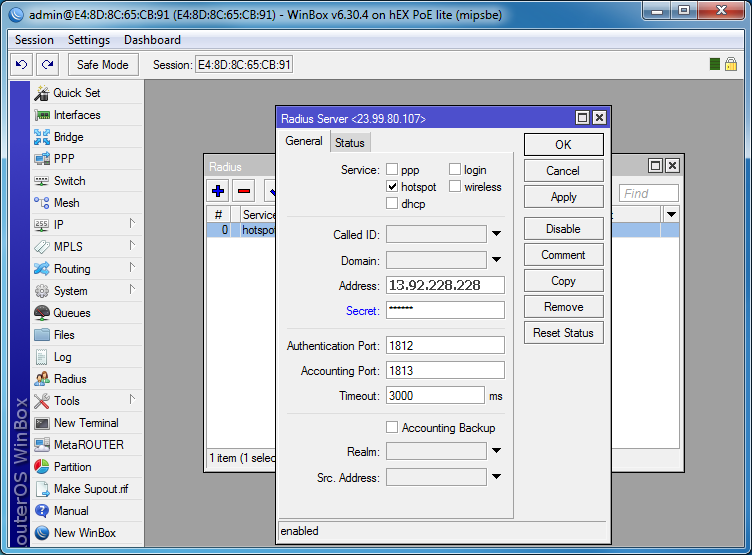752x555 pixels.
Task: Click the Cancel button
Action: point(564,171)
